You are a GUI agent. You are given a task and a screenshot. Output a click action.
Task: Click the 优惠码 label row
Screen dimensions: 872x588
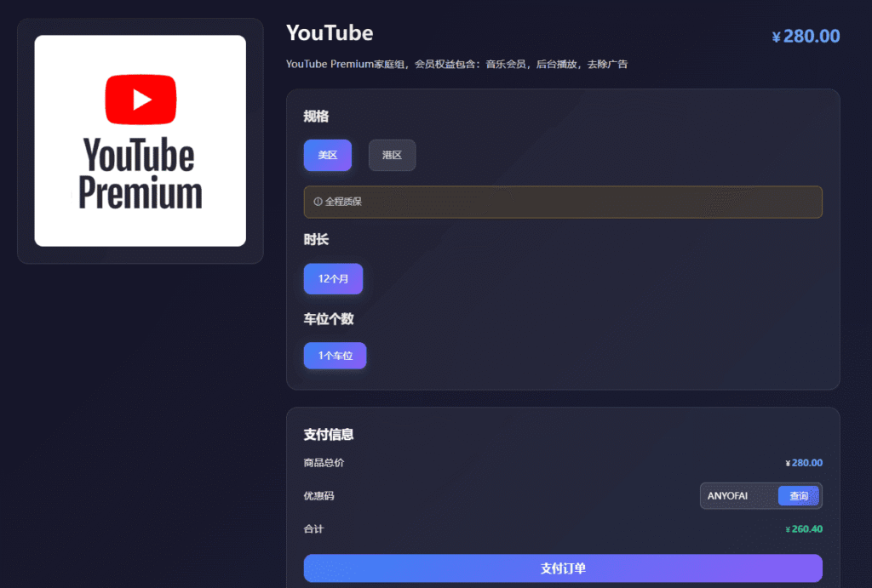point(316,495)
